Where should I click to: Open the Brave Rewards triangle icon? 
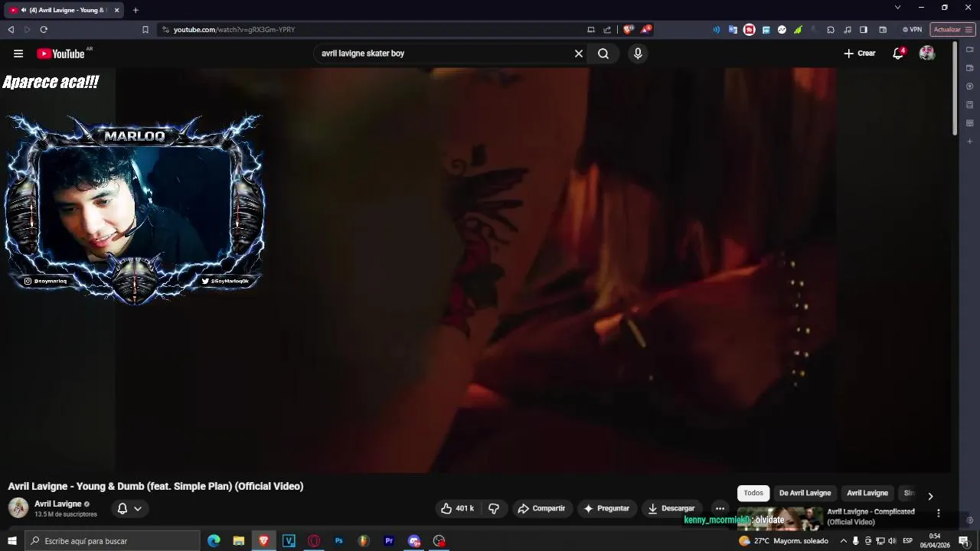pos(647,30)
